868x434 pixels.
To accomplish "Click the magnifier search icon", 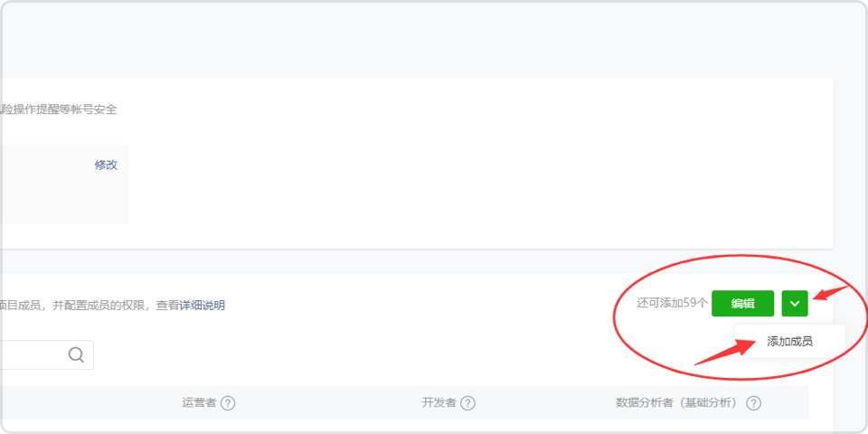I will tap(76, 354).
